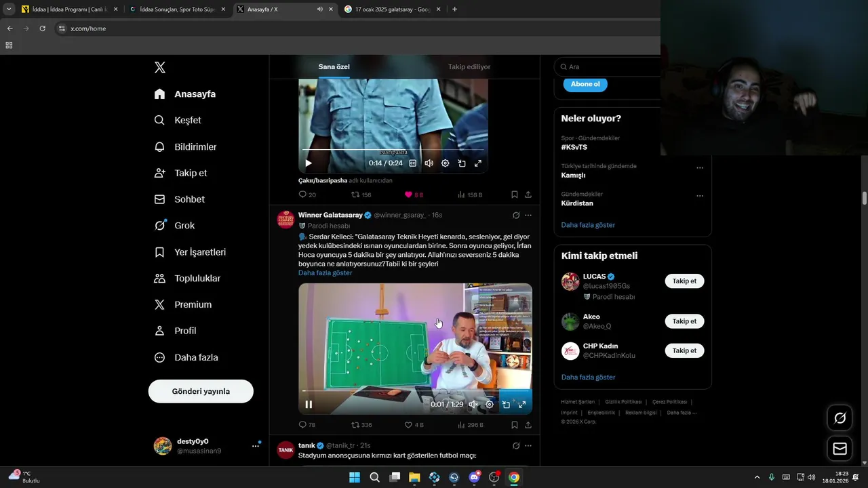
Task: Share the Çakır/basripasha video post
Action: 528,195
